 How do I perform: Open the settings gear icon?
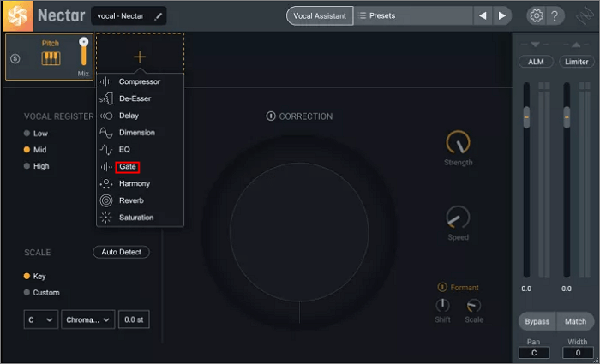click(x=536, y=15)
